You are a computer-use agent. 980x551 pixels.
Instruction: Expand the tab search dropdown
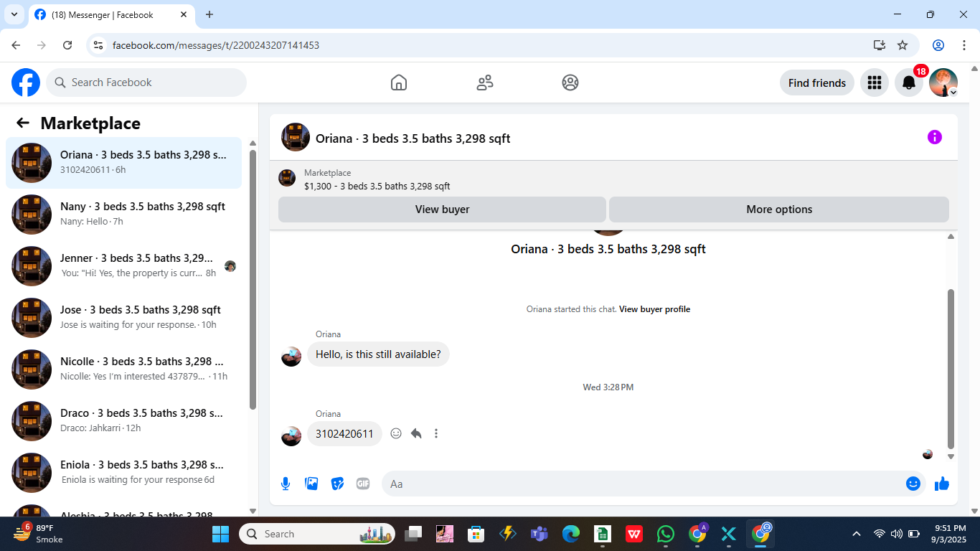[x=14, y=14]
